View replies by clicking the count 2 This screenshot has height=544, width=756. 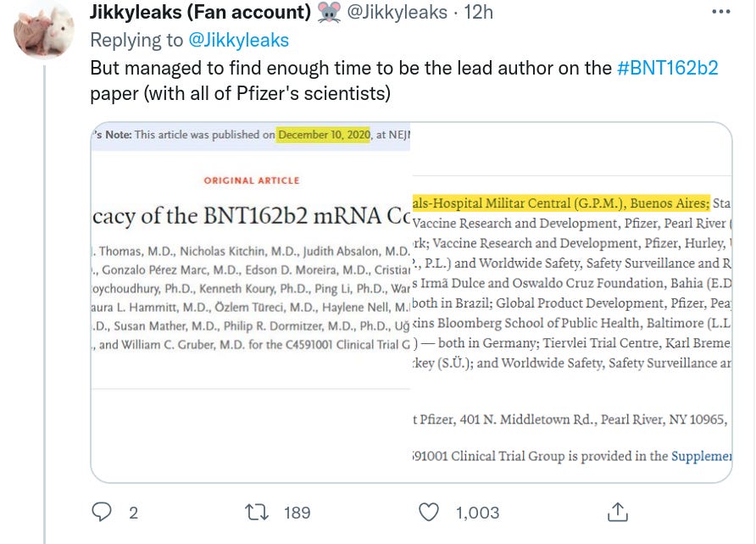(132, 512)
